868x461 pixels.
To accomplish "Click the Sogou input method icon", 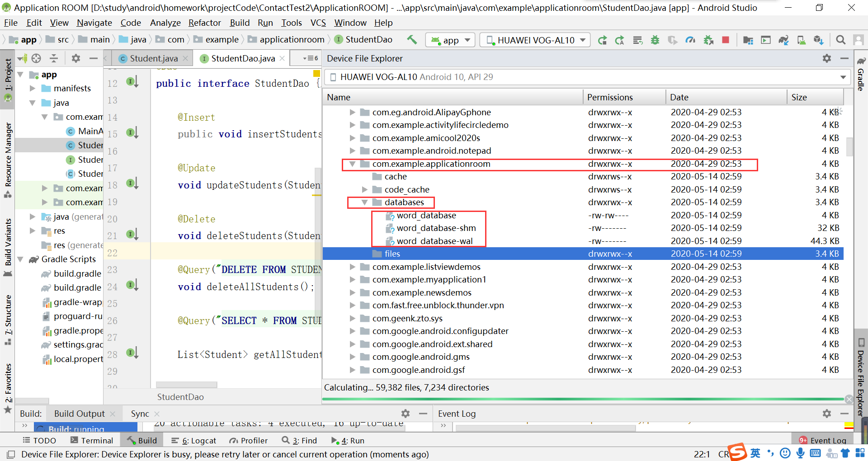I will [x=737, y=452].
